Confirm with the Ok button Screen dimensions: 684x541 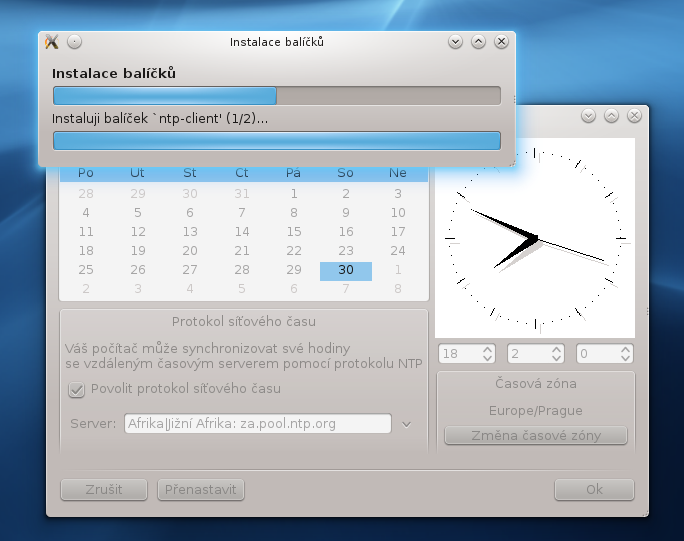coord(594,490)
